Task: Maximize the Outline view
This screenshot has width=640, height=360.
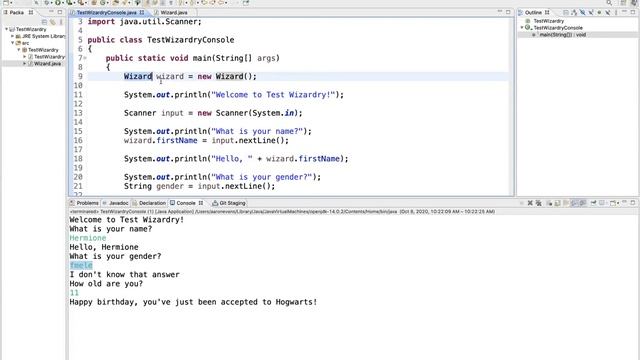Action: (x=633, y=13)
